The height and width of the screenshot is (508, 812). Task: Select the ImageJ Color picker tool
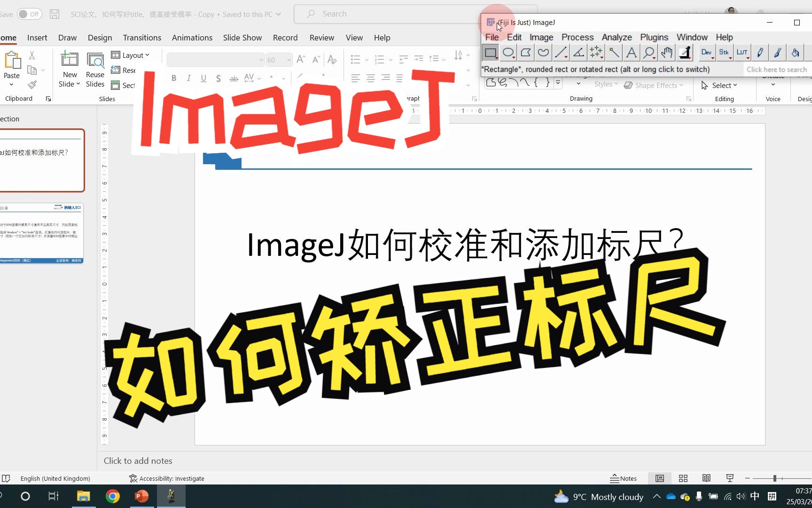(685, 53)
